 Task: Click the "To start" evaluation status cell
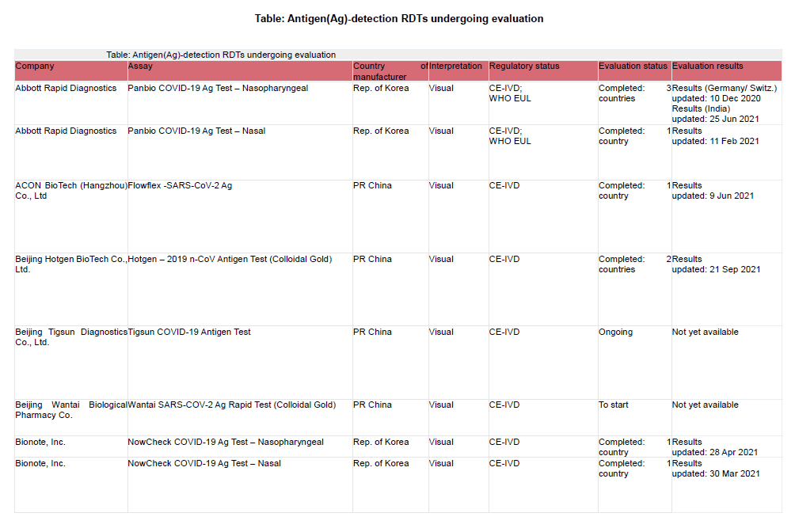(613, 405)
